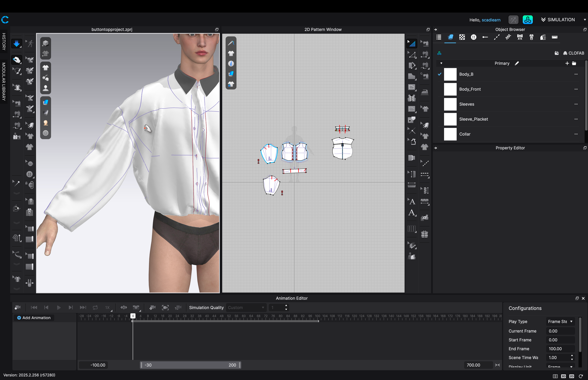Click the CLOFAB button
The image size is (588, 380).
click(x=573, y=53)
